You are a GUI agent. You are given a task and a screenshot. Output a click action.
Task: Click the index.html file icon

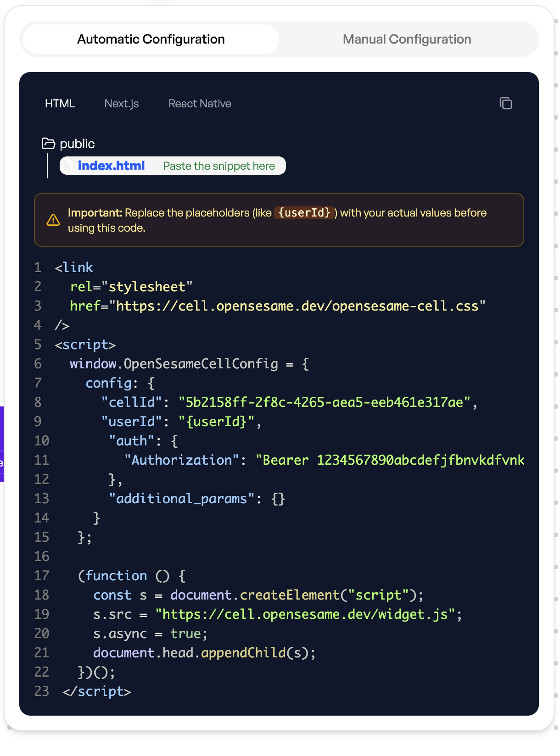tap(67, 166)
